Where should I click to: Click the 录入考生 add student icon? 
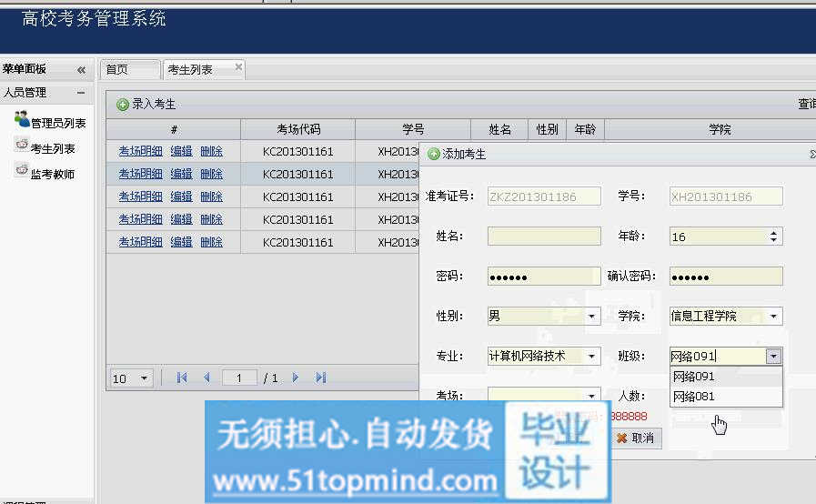pos(123,105)
